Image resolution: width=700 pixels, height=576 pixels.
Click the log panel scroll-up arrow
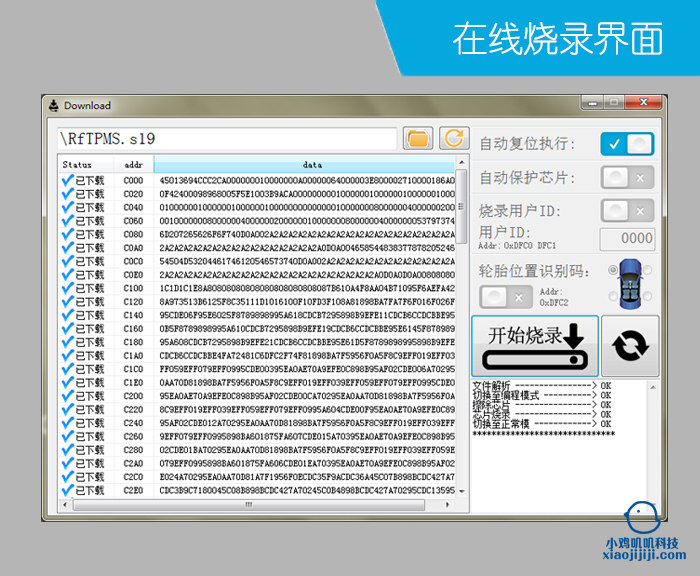[x=653, y=387]
